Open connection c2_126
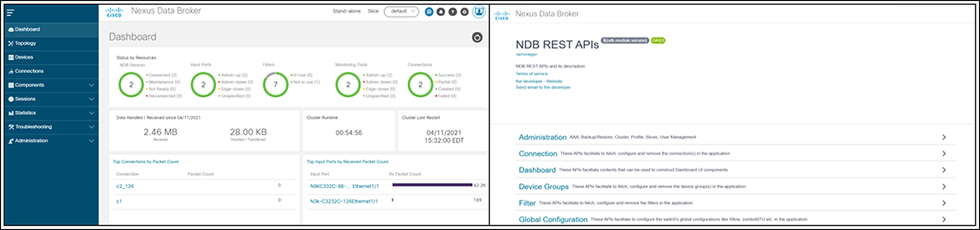 [125, 186]
